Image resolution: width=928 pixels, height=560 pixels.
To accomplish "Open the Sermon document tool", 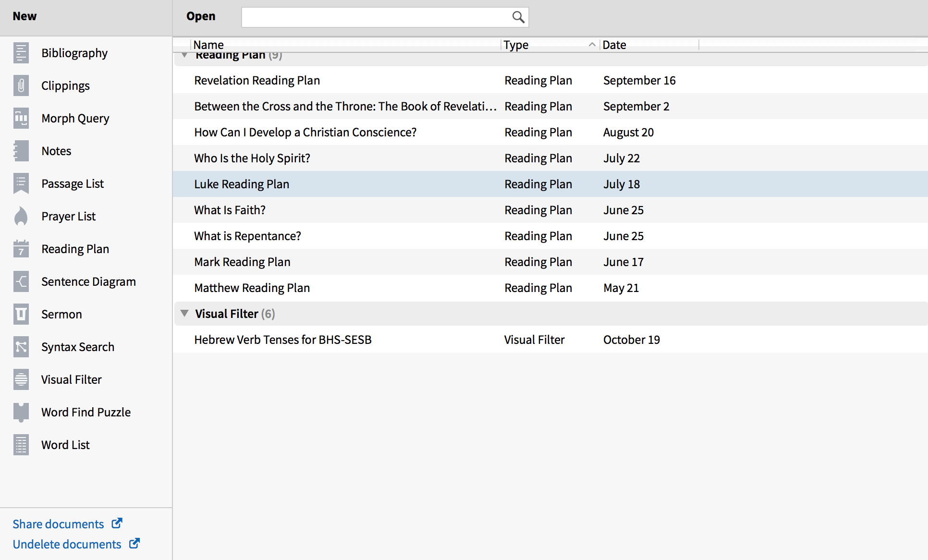I will point(61,314).
